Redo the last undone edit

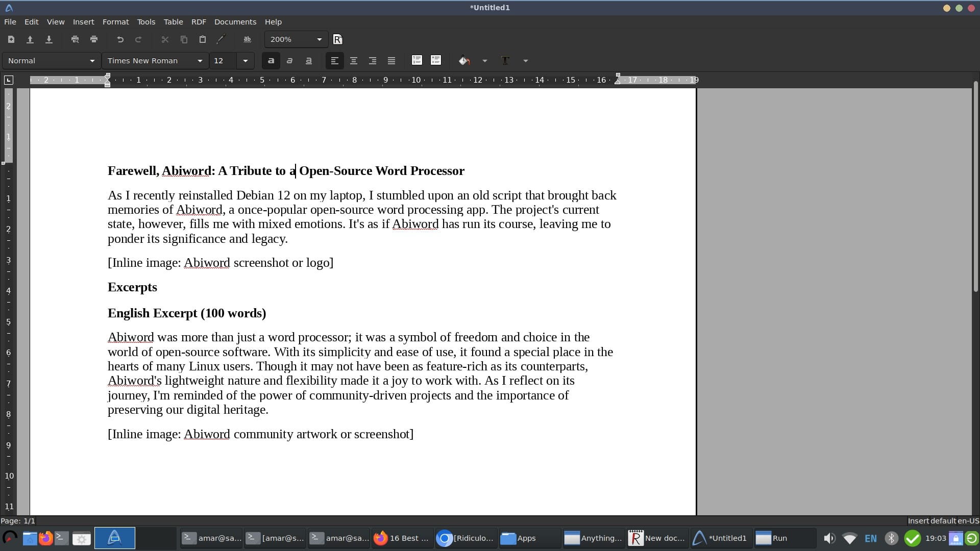point(138,39)
